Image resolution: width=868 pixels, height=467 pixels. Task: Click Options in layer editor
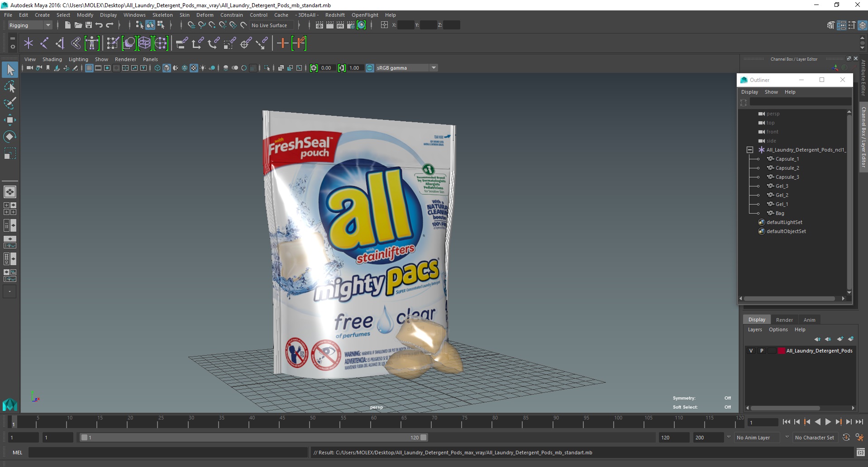pos(778,329)
